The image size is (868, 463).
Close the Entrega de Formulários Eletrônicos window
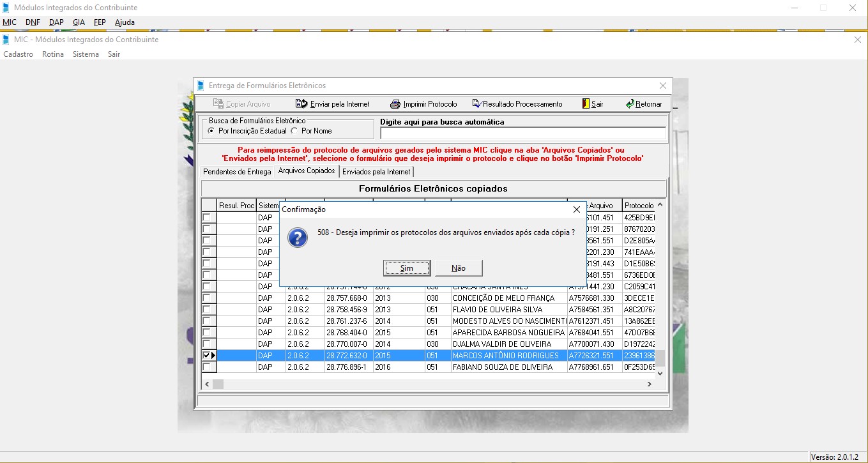[x=663, y=86]
